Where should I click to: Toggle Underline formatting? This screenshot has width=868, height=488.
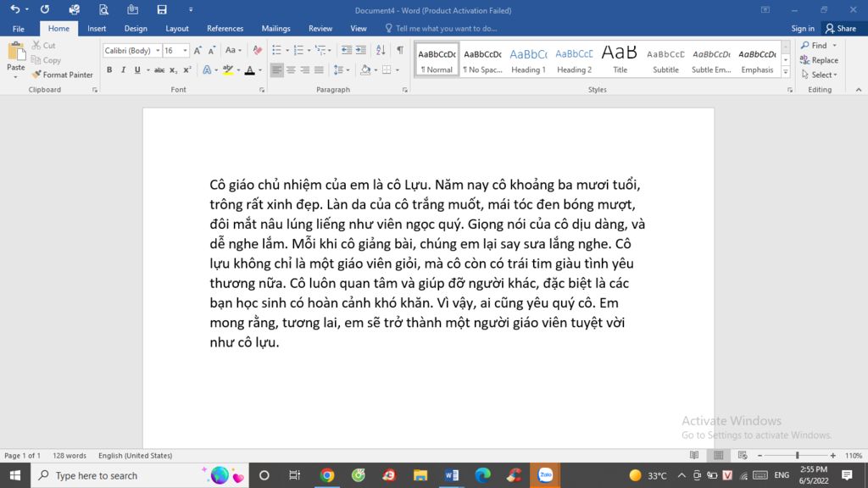click(137, 70)
